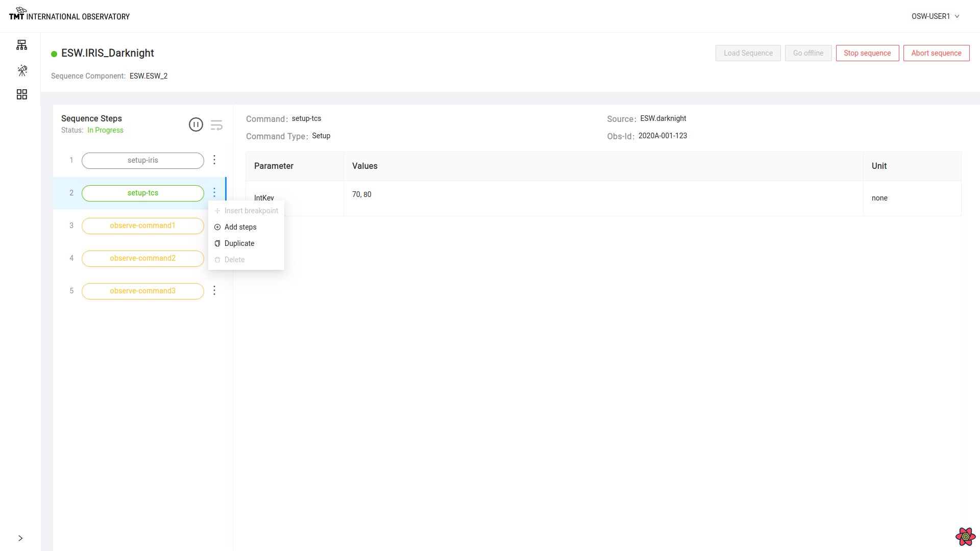This screenshot has width=980, height=551.
Task: Open the infrastructure sidebar icon
Action: pyautogui.click(x=21, y=45)
